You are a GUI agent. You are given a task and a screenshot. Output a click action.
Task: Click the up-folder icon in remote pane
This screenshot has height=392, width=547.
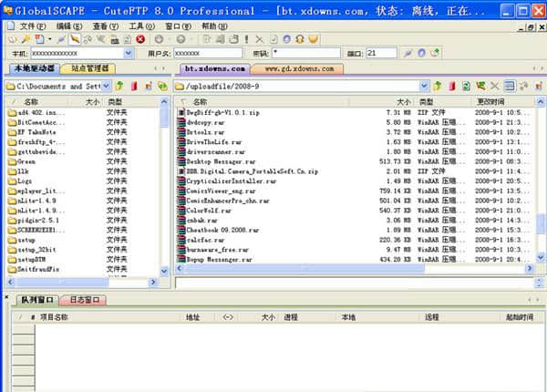pos(437,86)
